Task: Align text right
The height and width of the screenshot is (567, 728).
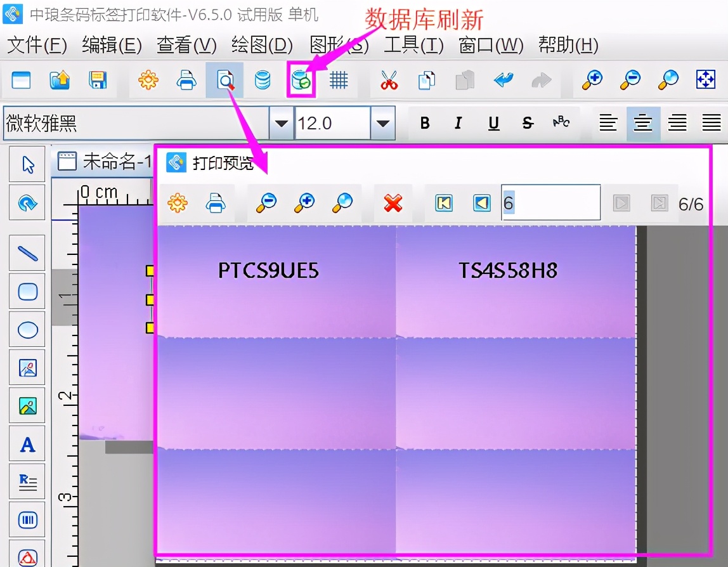Action: coord(677,123)
